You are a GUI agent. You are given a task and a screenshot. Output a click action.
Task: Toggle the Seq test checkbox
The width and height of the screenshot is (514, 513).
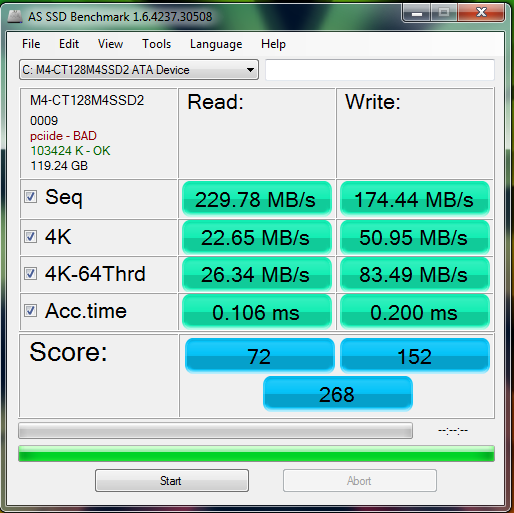(30, 197)
